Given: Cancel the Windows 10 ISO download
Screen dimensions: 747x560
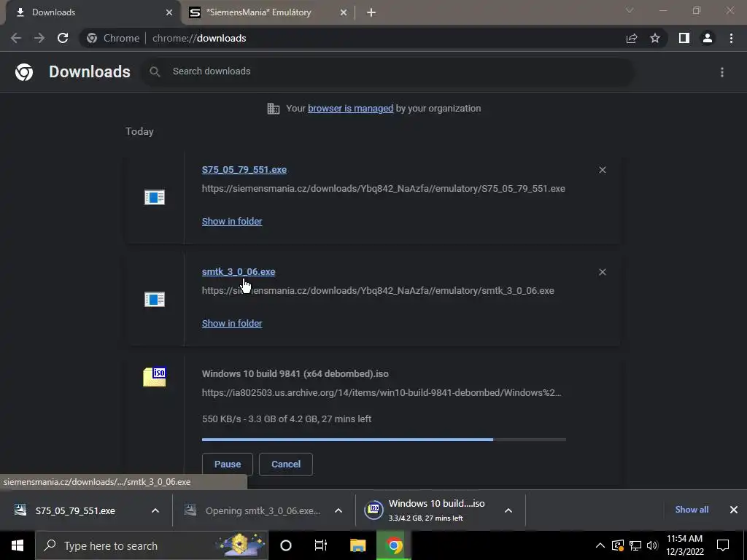Looking at the screenshot, I should click(286, 464).
